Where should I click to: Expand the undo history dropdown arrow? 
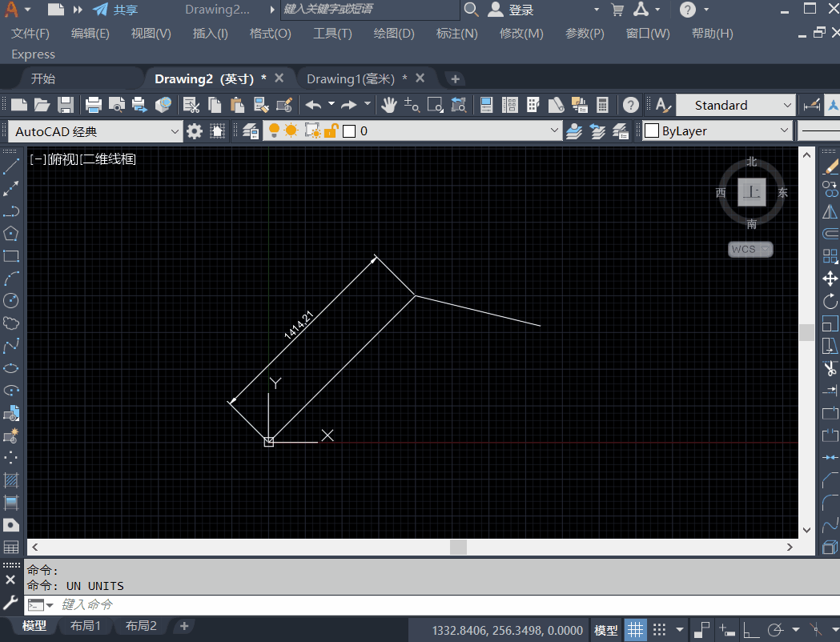click(331, 104)
